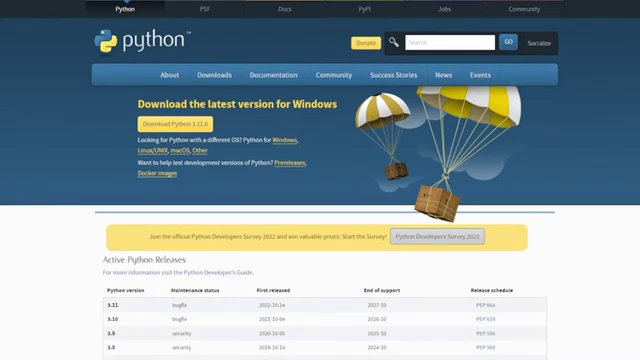Click the Python logo
This screenshot has width=640, height=360.
coord(142,41)
